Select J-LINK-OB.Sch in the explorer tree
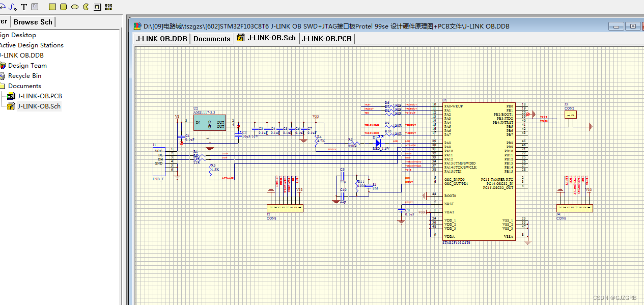 pos(40,106)
